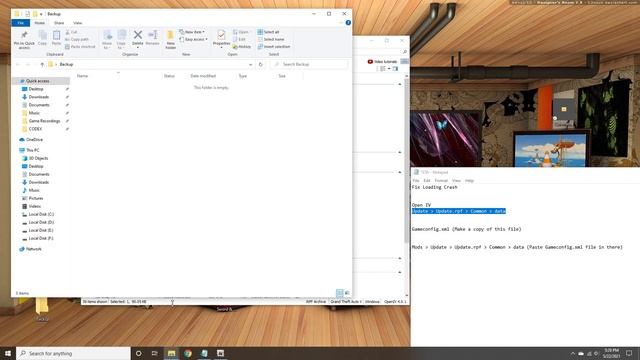Viewport: 640px width, 360px height.
Task: Switch to the Share ribbon tab
Action: click(59, 23)
